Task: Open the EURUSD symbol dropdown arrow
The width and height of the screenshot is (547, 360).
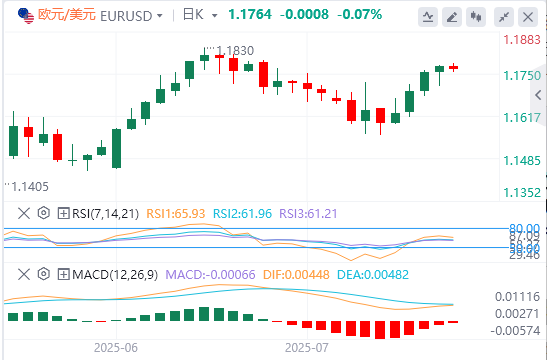Action: [159, 16]
